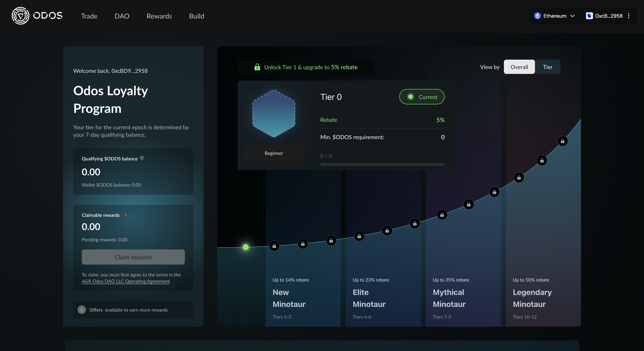
Task: Open the Rewards menu
Action: (x=159, y=16)
